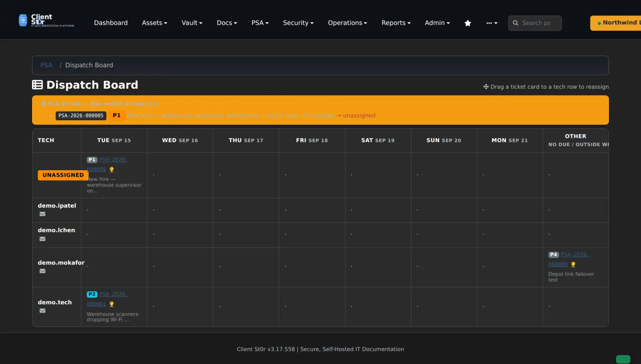The image size is (641, 364).
Task: Click the footer version text Client St0r v3.17.558
Action: tap(266, 349)
